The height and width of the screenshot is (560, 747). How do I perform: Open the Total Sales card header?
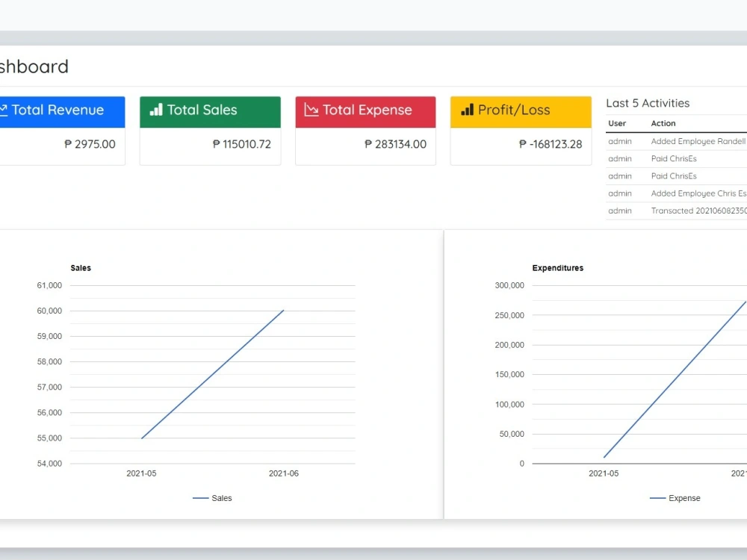pyautogui.click(x=210, y=112)
